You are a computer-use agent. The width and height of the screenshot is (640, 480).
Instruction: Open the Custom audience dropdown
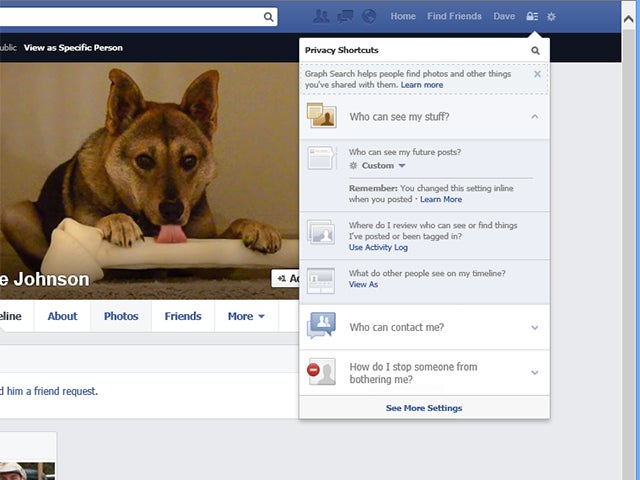(x=378, y=166)
